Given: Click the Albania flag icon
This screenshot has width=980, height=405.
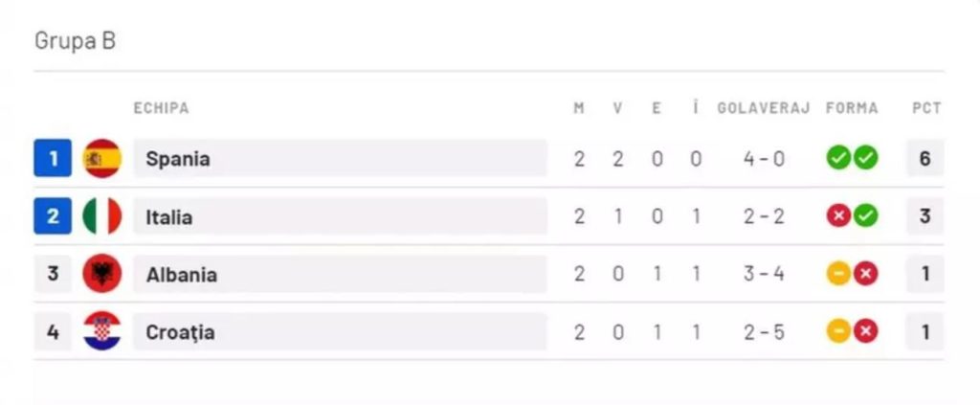Looking at the screenshot, I should 101,274.
